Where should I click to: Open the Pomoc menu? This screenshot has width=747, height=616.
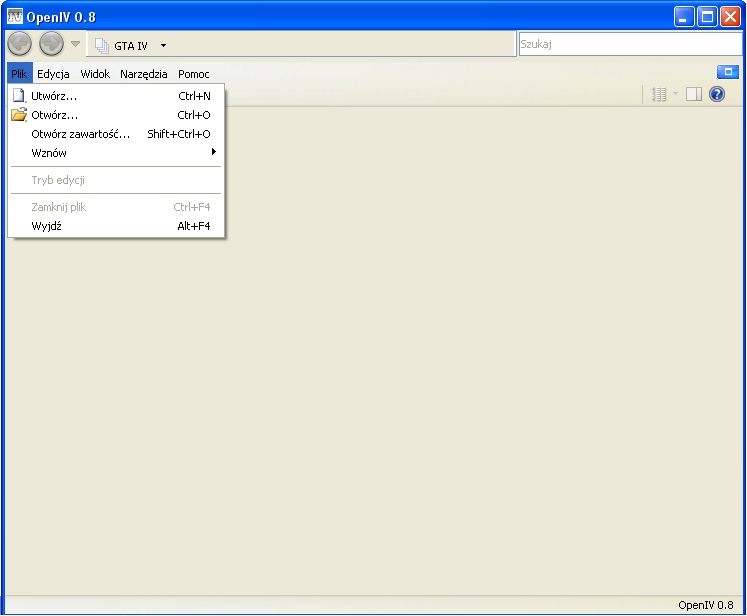(x=193, y=74)
